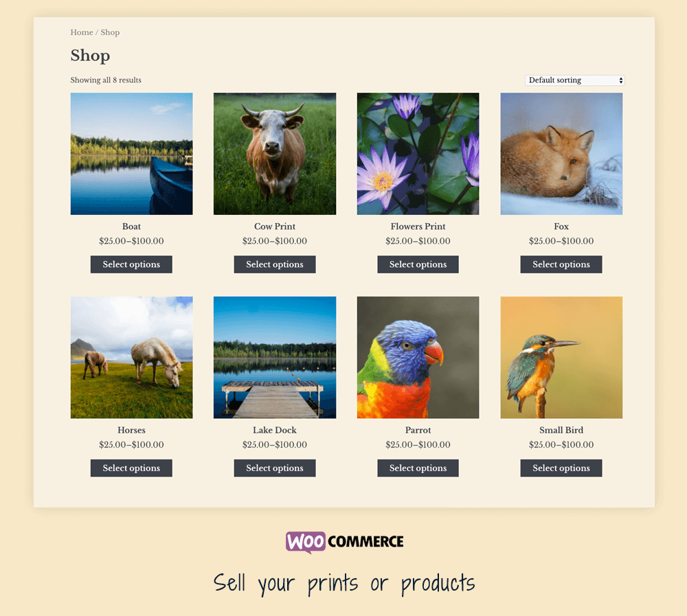Click the Parrot product title link
Viewport: 687px width, 616px height.
point(418,430)
